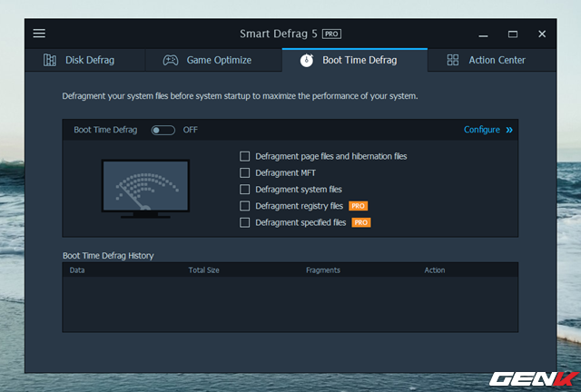Switch to the Game Optimize tab

pos(214,60)
